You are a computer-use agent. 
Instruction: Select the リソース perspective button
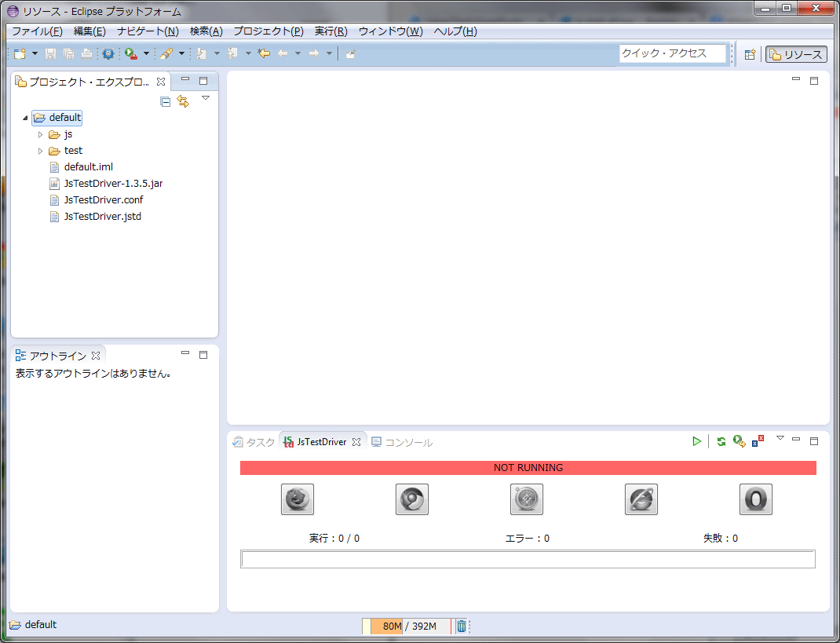tap(796, 54)
